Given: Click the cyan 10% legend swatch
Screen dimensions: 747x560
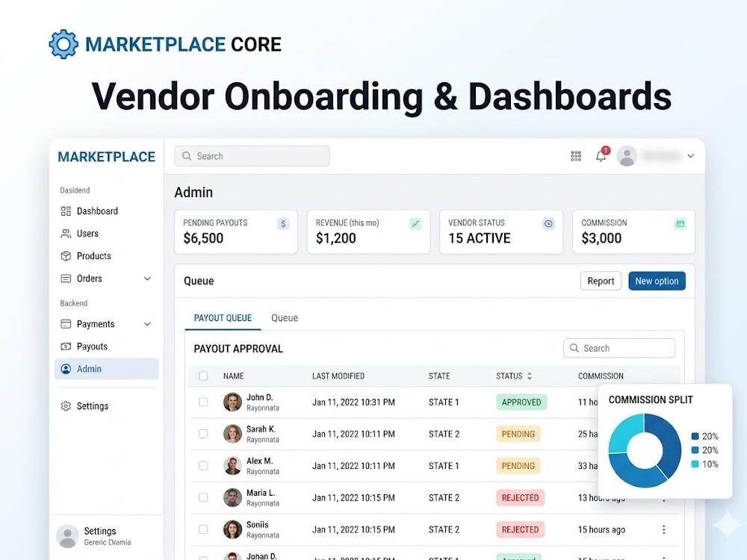Looking at the screenshot, I should pos(695,464).
